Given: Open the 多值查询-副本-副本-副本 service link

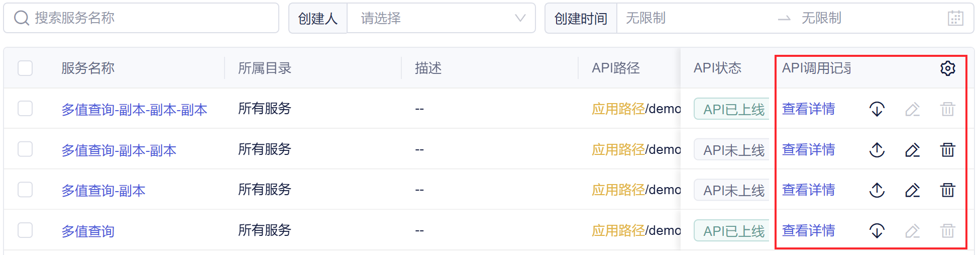Looking at the screenshot, I should tap(134, 110).
